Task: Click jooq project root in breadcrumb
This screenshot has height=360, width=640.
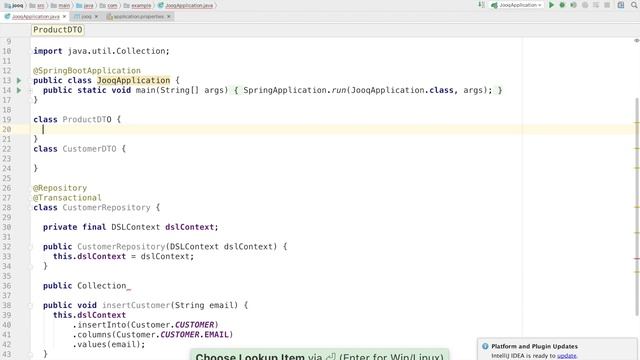Action: [14, 5]
